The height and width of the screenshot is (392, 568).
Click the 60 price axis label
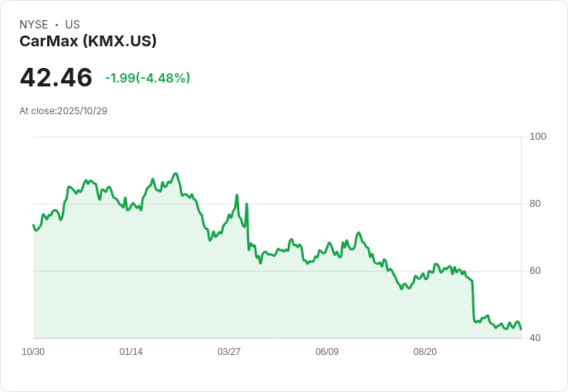point(536,271)
